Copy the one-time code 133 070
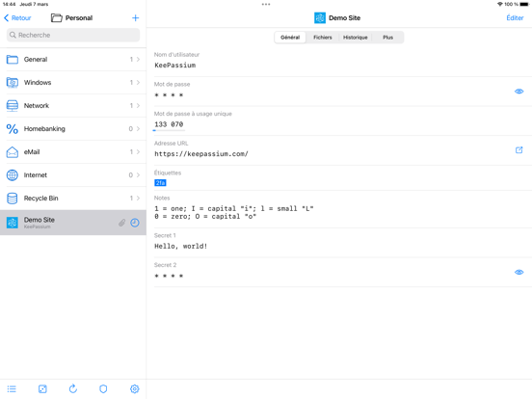This screenshot has width=532, height=399. tap(169, 124)
